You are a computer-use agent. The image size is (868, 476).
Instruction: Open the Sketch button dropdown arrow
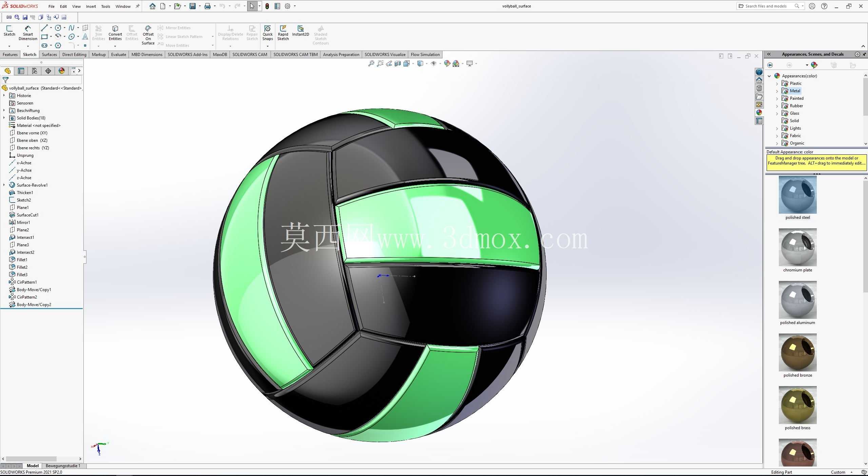click(x=9, y=46)
